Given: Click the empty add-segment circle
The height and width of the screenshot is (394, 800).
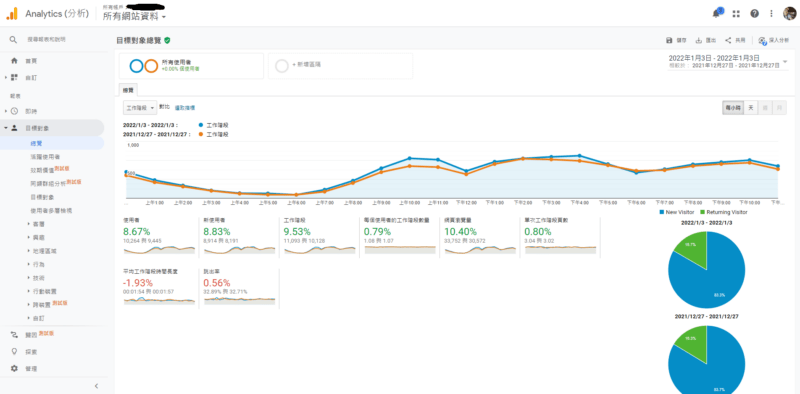Looking at the screenshot, I should point(282,66).
